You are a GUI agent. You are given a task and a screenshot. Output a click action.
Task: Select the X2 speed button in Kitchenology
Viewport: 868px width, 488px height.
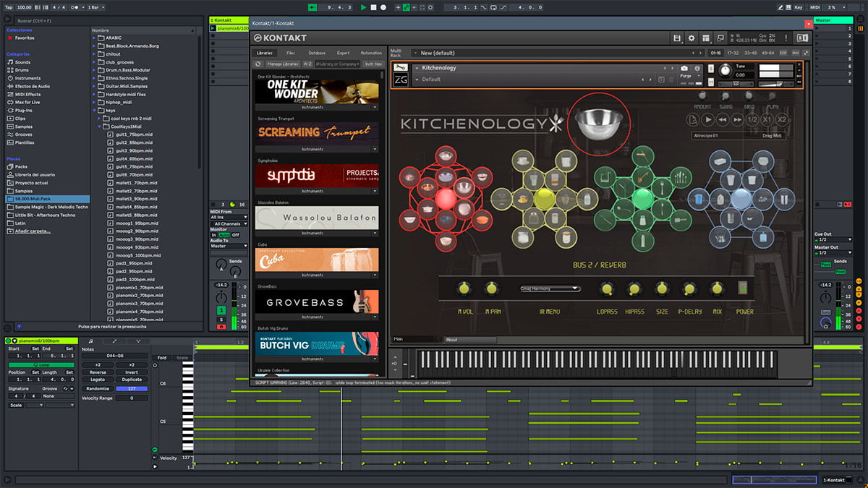782,119
